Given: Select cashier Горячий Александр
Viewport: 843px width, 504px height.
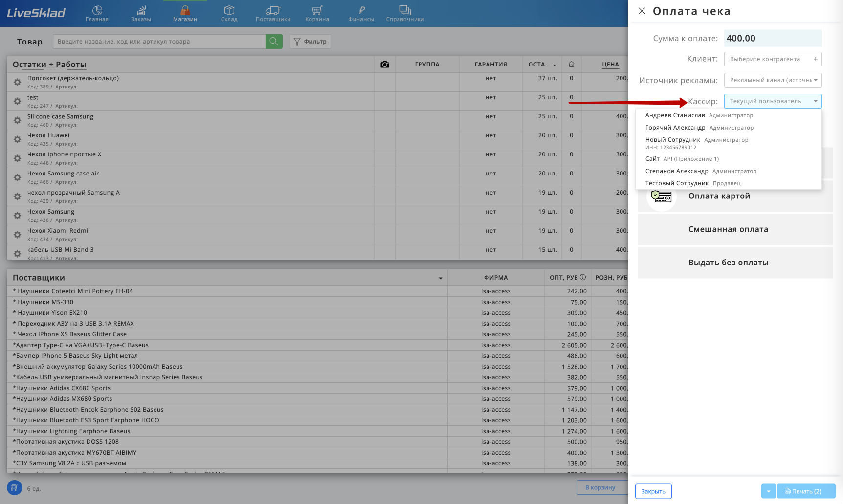Looking at the screenshot, I should [729, 128].
